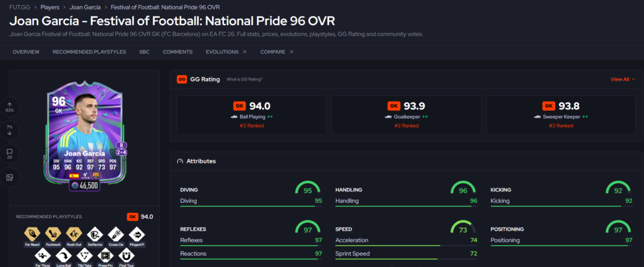Image resolution: width=644 pixels, height=267 pixels.
Task: Select the First Touch magnet playstyle icon
Action: (x=126, y=256)
